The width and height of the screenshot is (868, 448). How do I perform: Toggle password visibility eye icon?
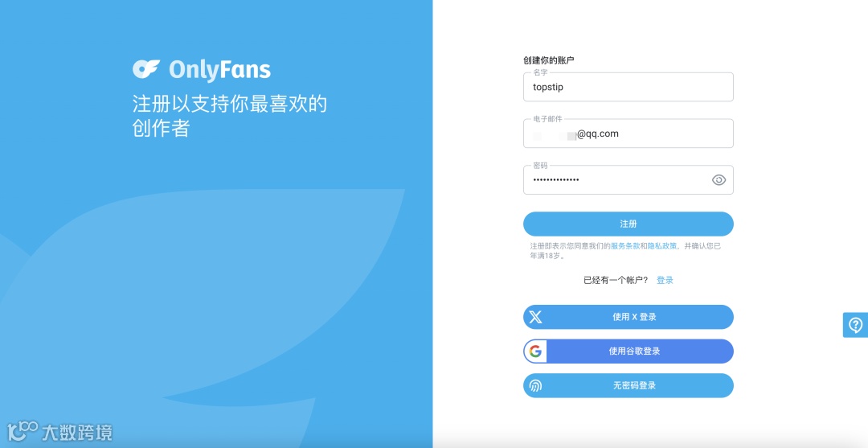719,180
